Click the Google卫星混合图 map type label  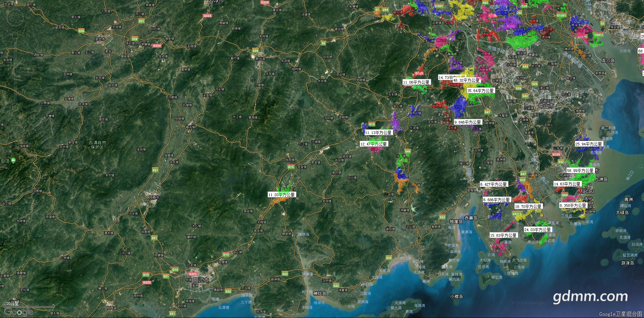pyautogui.click(x=620, y=314)
